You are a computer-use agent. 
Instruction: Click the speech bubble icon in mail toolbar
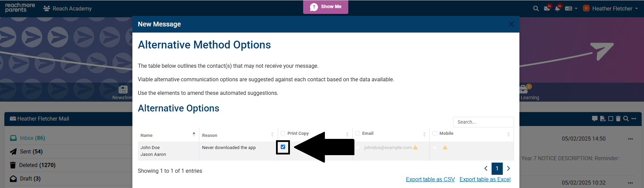pos(594,119)
